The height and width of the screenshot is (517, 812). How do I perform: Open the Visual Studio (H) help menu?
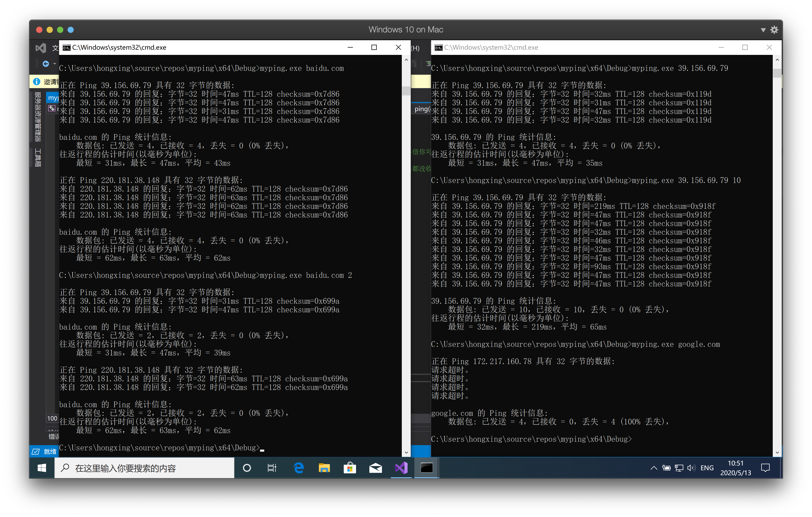click(x=415, y=48)
